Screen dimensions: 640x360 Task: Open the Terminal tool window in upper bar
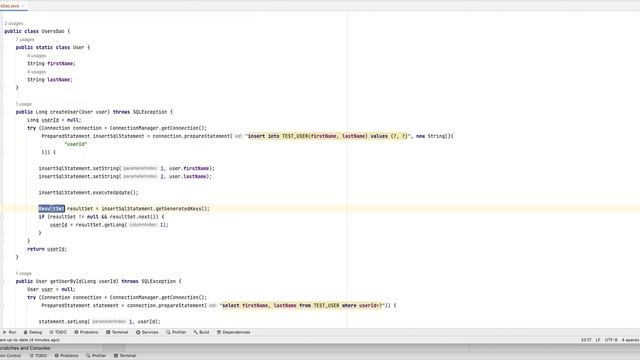117,332
